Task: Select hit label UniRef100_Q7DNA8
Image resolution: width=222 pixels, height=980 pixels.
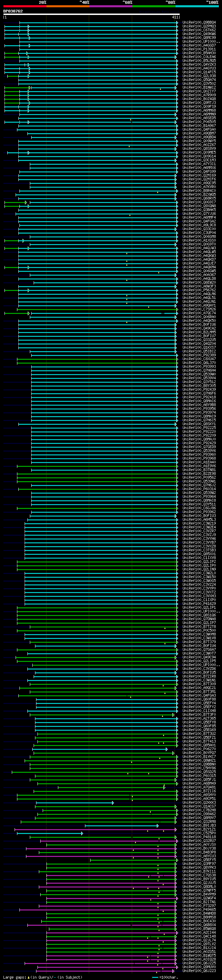Action: pyautogui.click(x=199, y=618)
